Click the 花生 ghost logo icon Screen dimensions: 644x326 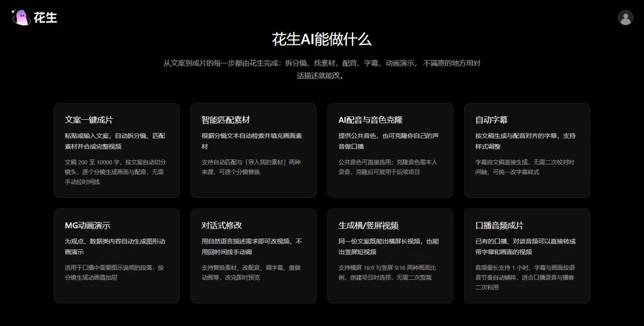coord(21,17)
